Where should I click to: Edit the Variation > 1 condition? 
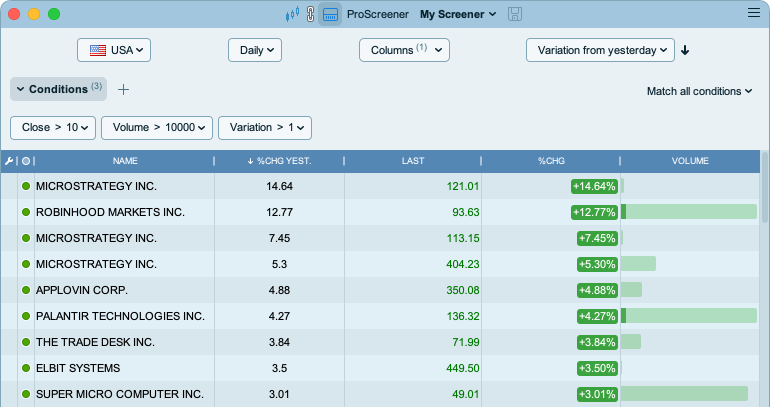[265, 128]
